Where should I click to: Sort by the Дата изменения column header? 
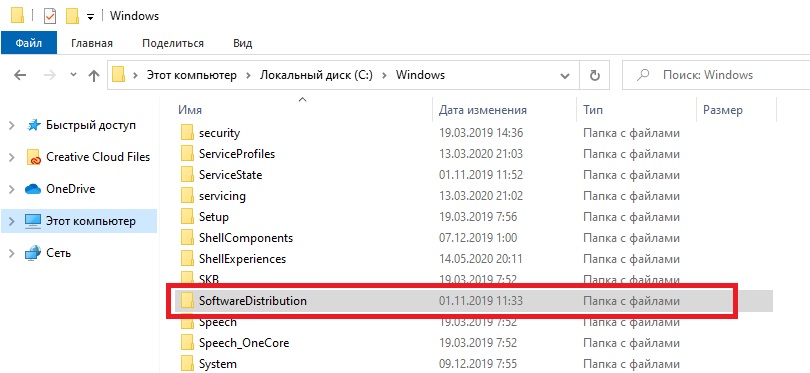click(x=482, y=110)
